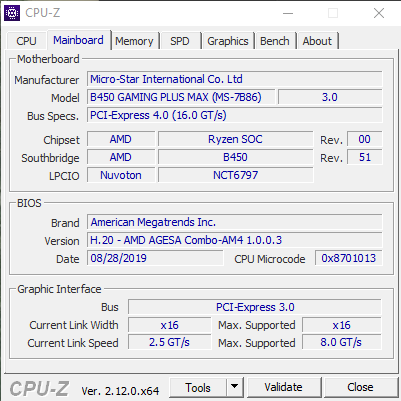Minimize the CPU-Z window
The height and width of the screenshot is (401, 401).
(288, 13)
